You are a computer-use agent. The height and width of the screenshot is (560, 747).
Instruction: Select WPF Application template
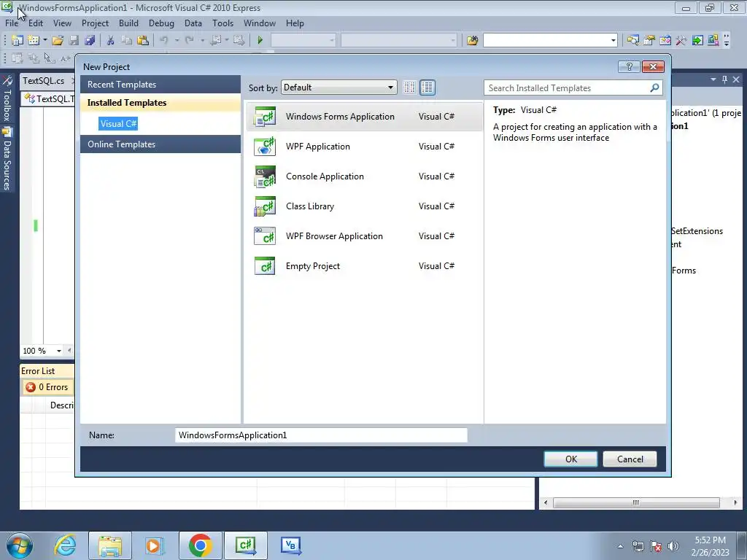point(365,147)
